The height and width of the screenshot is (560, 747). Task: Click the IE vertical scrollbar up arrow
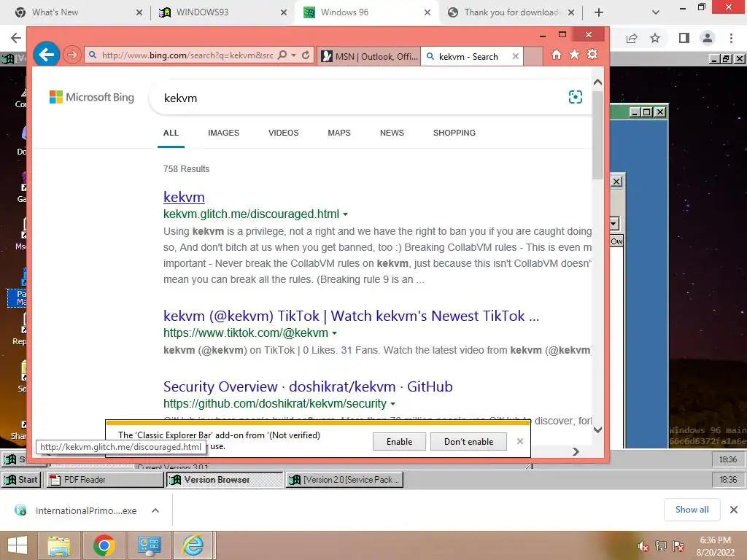pos(598,82)
